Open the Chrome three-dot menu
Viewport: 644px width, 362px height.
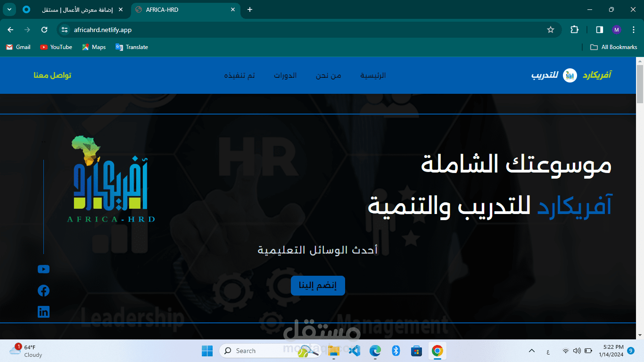pos(633,30)
